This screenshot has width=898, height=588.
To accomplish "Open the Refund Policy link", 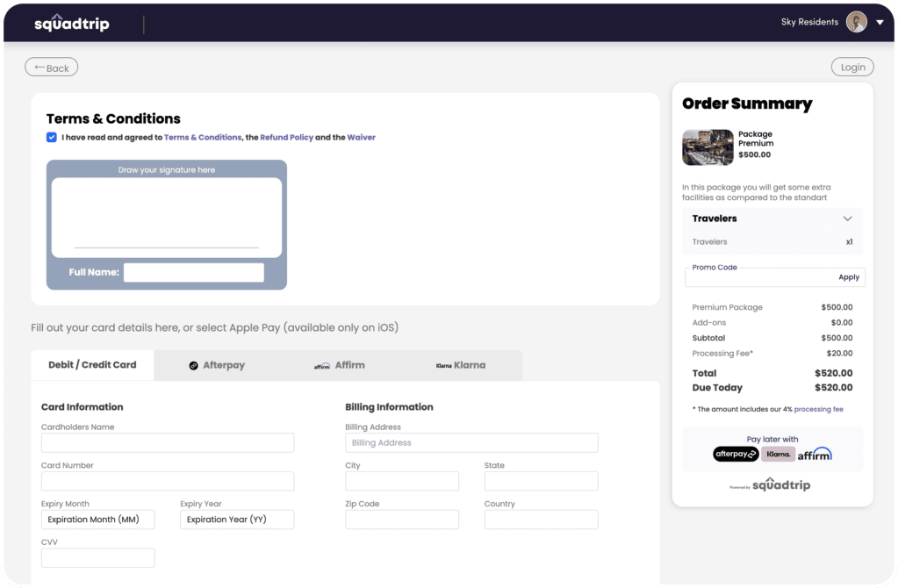I will [x=286, y=138].
